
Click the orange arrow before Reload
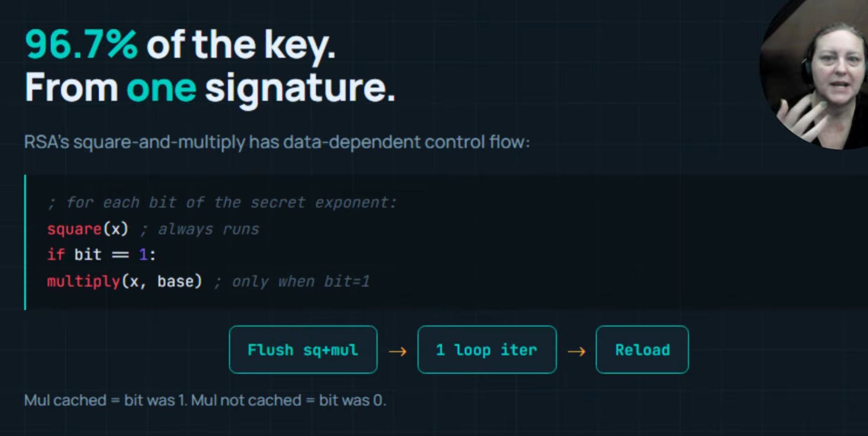tap(576, 351)
